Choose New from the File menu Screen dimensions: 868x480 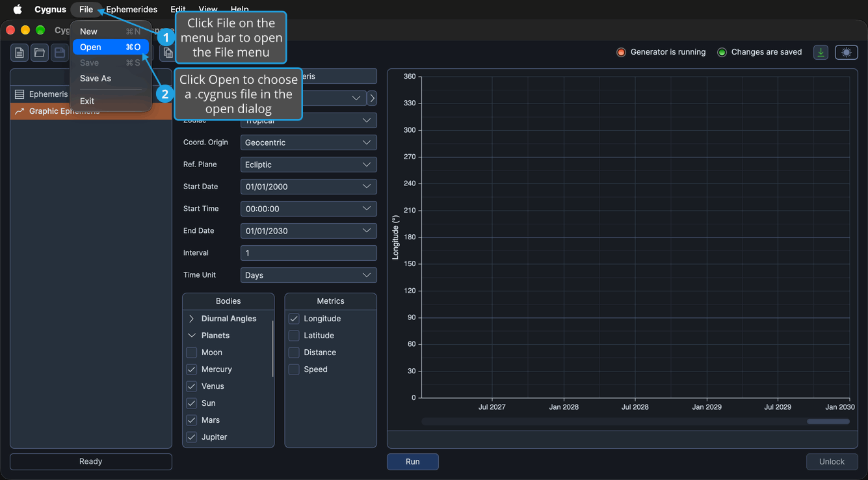point(111,31)
